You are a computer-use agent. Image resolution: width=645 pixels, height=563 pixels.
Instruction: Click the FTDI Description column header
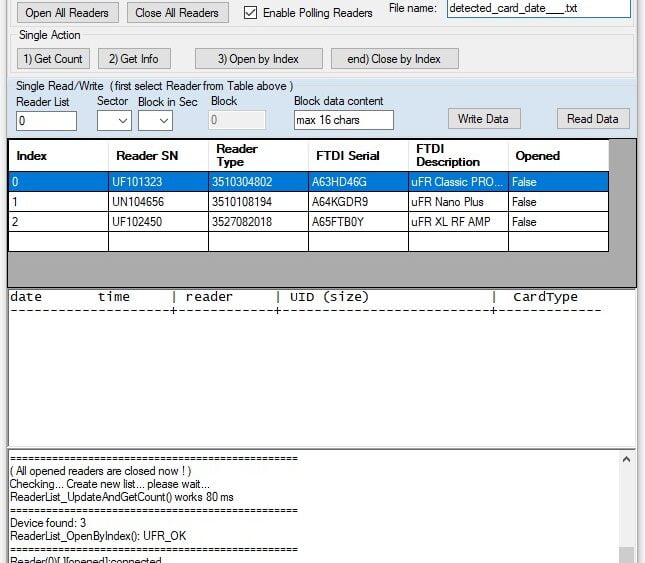458,155
